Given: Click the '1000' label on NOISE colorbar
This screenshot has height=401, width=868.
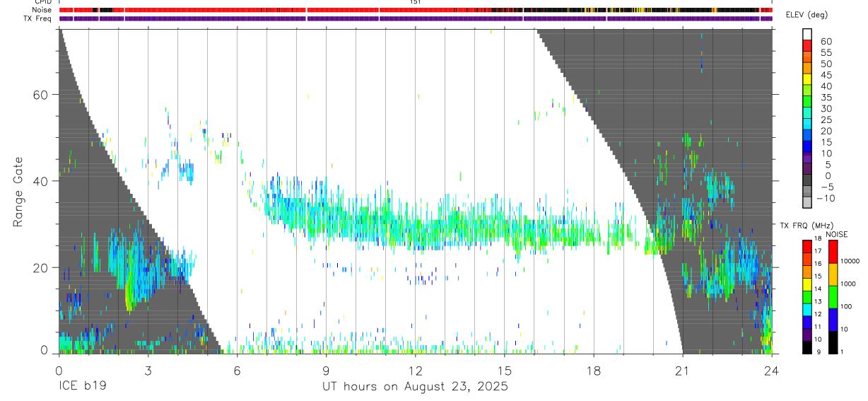Looking at the screenshot, I should coord(848,284).
